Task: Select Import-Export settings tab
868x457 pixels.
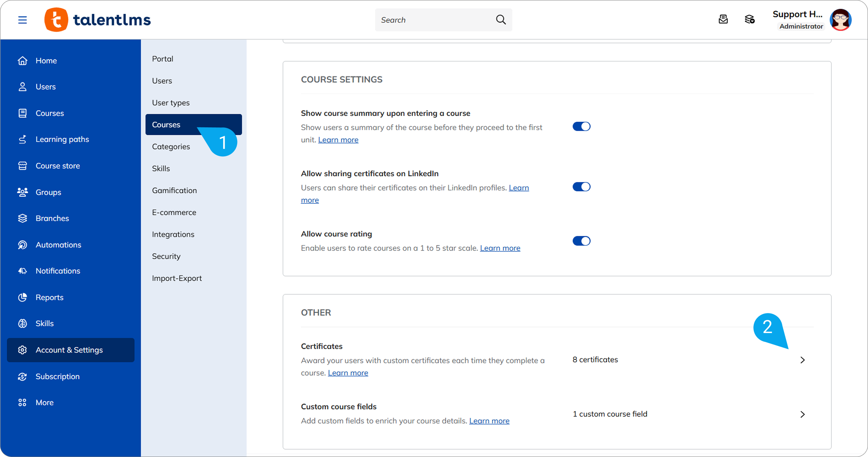Action: (x=177, y=278)
